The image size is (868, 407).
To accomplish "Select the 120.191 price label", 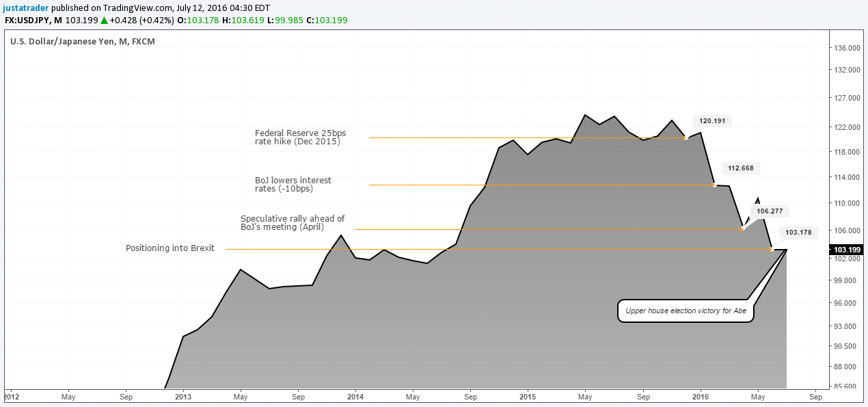I will pyautogui.click(x=713, y=120).
